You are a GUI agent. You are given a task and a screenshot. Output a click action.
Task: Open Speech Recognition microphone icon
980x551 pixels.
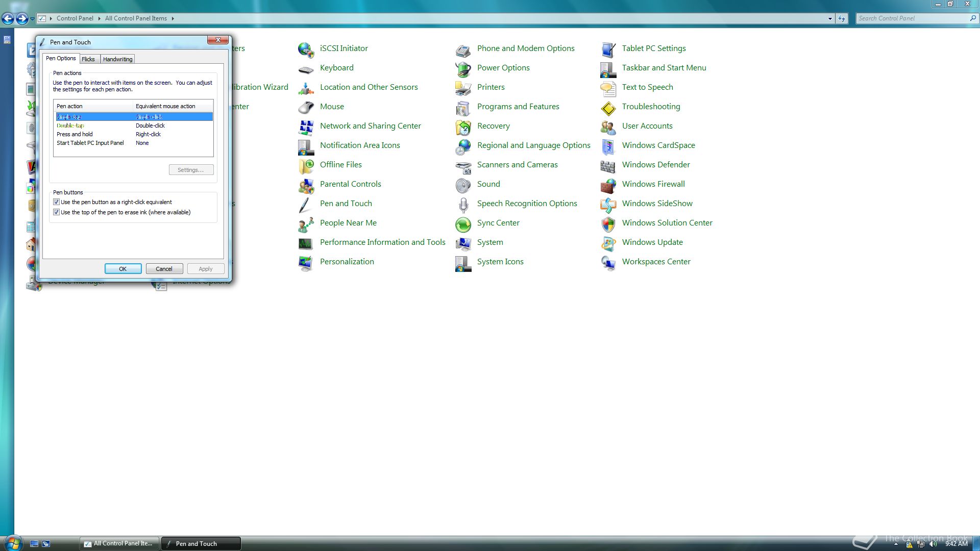click(x=463, y=205)
